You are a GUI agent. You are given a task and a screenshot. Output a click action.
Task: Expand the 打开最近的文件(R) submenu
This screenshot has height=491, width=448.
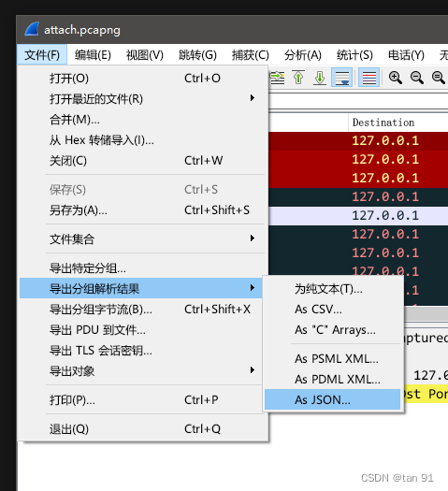click(142, 99)
